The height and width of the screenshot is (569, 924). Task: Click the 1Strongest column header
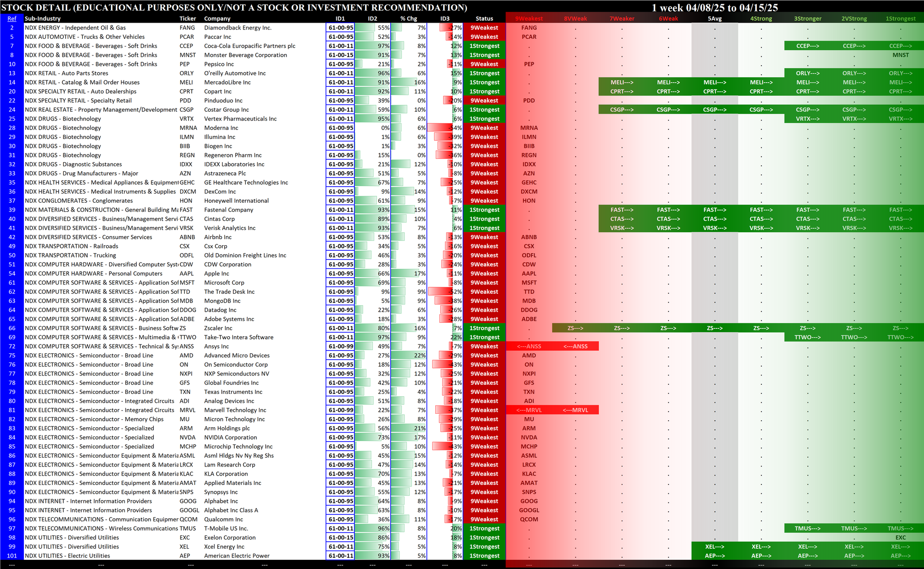point(900,18)
